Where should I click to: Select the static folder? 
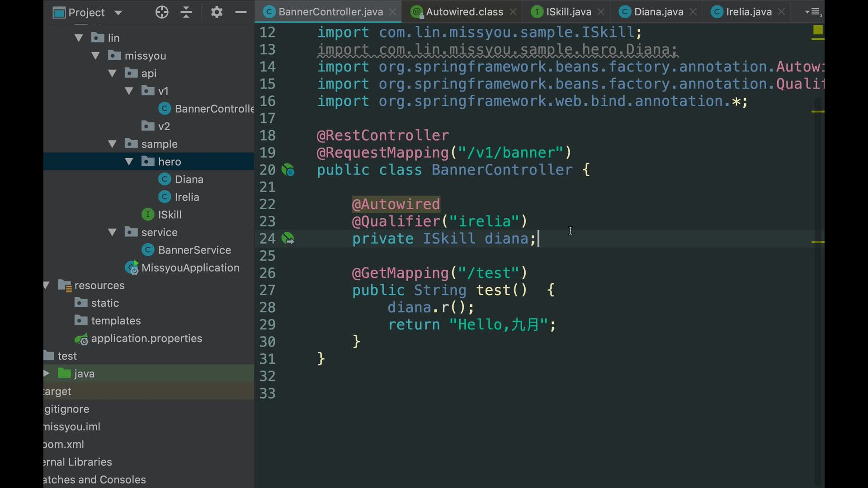pyautogui.click(x=105, y=303)
